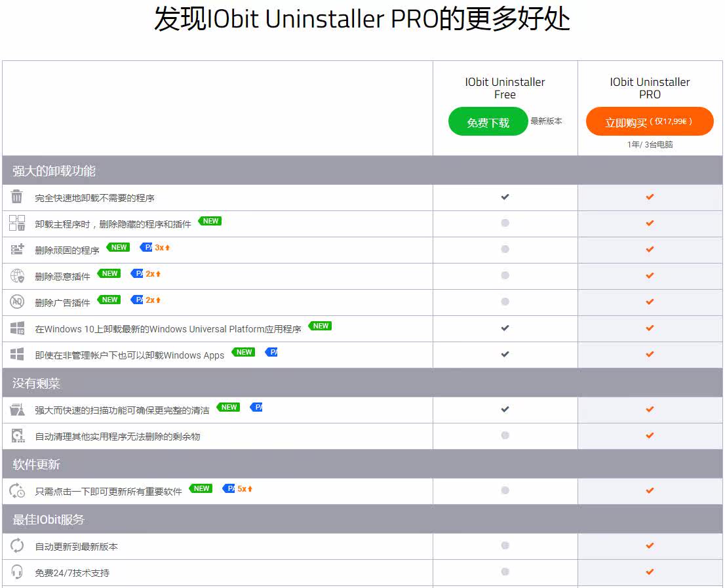Image resolution: width=725 pixels, height=588 pixels.
Task: Click the Free grey dot for 删除恶意插件 row
Action: 505,275
